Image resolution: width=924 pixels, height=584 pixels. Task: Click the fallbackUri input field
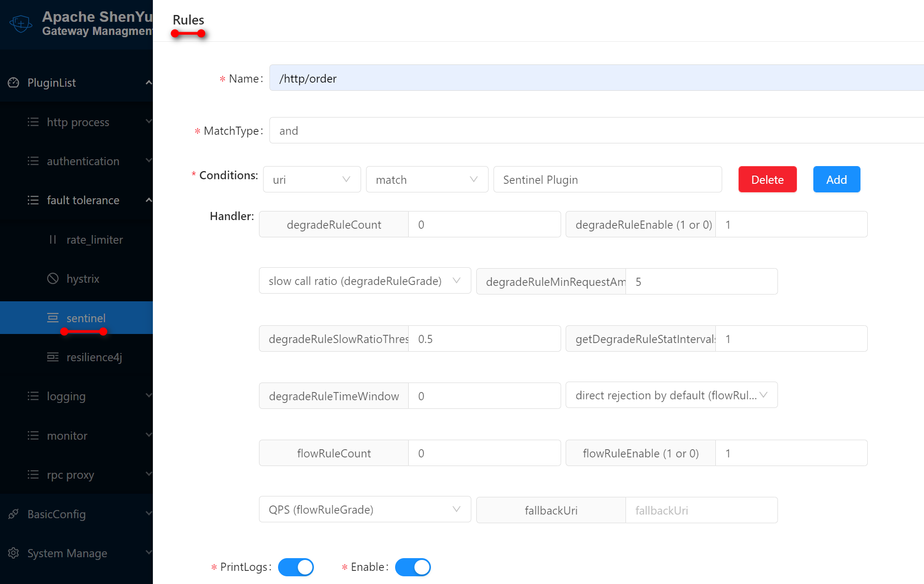click(x=701, y=510)
